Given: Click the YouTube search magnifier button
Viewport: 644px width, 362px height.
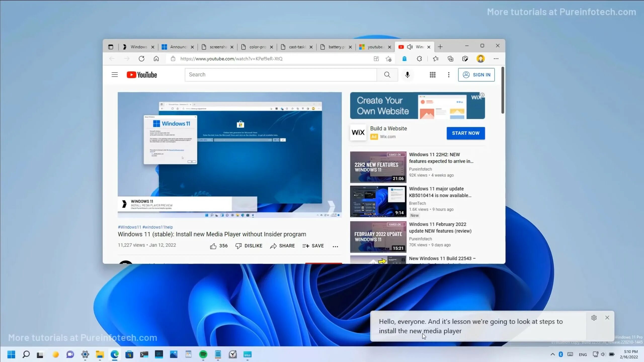Looking at the screenshot, I should [x=387, y=75].
